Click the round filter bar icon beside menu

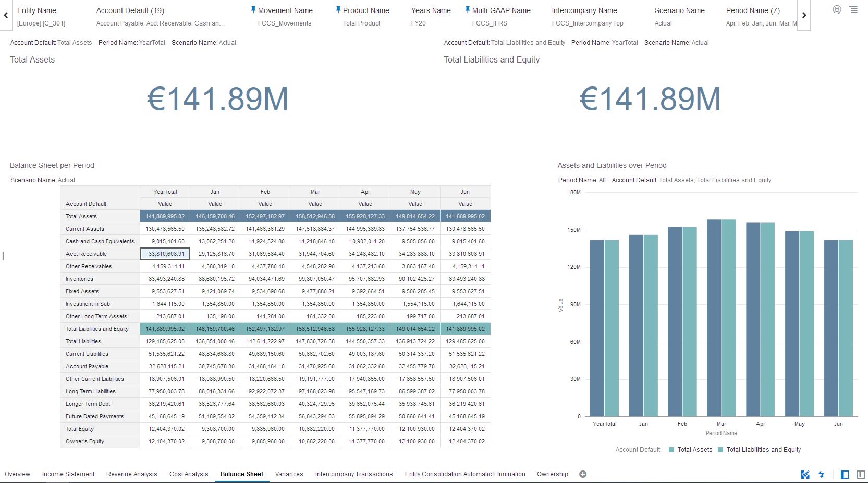point(837,9)
